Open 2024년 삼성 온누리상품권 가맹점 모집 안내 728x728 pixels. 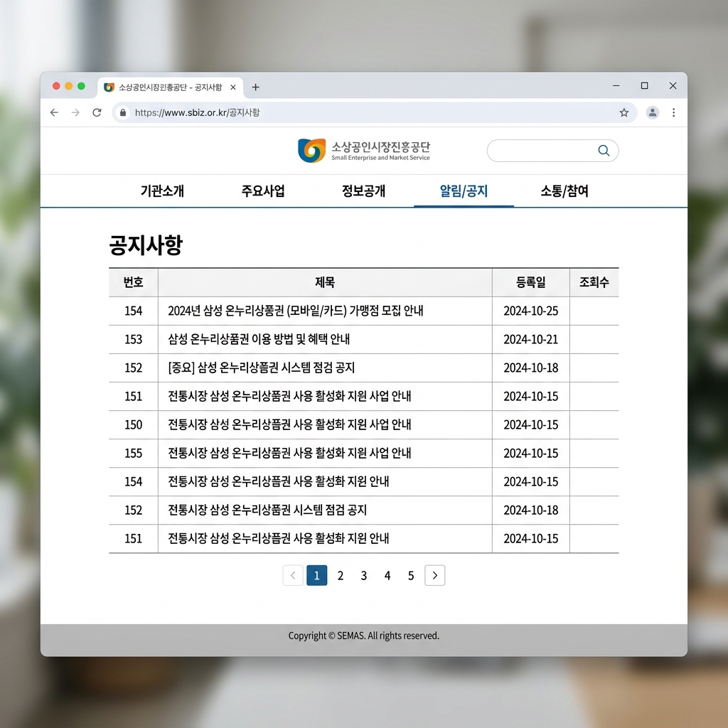(x=295, y=311)
